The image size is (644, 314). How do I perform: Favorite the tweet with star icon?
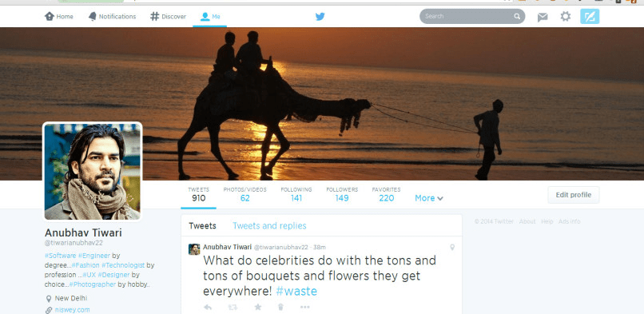[x=257, y=307]
